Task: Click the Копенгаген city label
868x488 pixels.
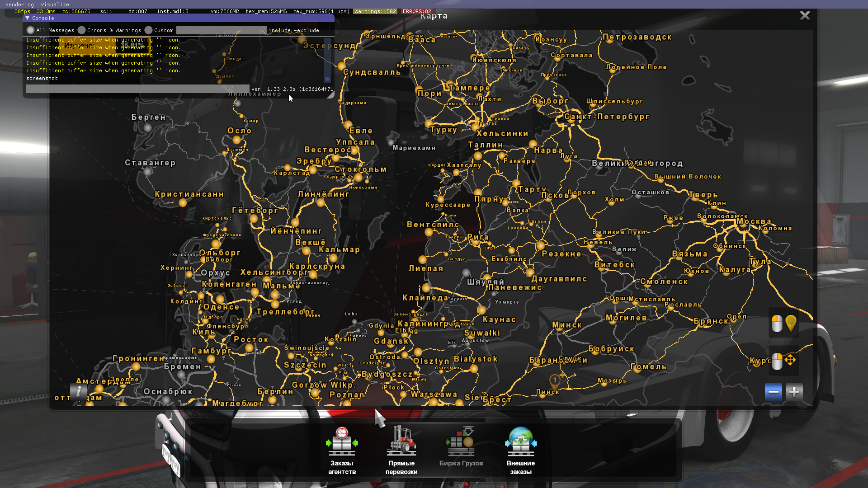Action: click(x=229, y=284)
